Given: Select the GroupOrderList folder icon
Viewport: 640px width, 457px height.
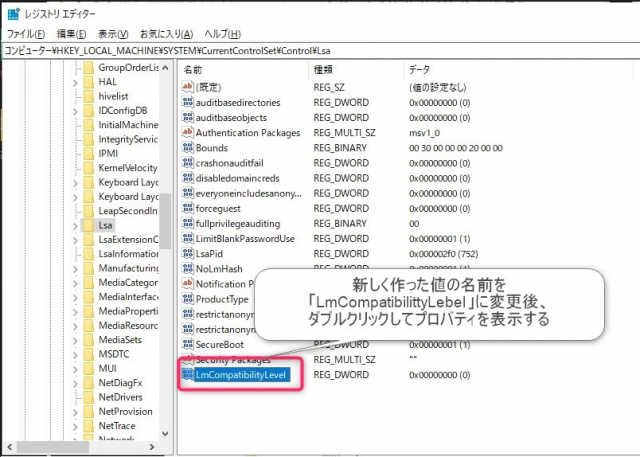Looking at the screenshot, I should click(x=89, y=68).
